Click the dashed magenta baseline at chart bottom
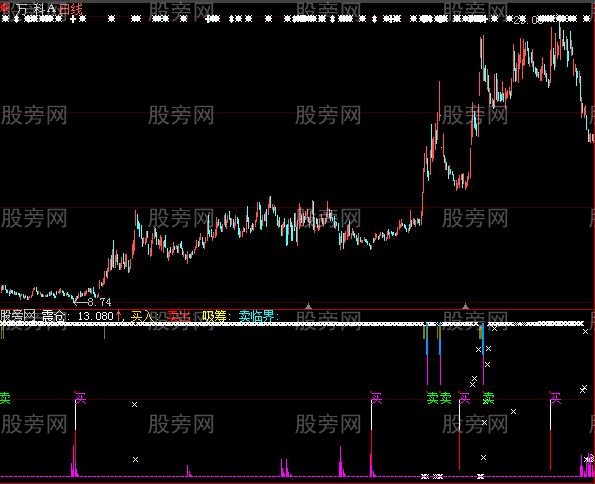The width and height of the screenshot is (595, 484). pyautogui.click(x=298, y=476)
